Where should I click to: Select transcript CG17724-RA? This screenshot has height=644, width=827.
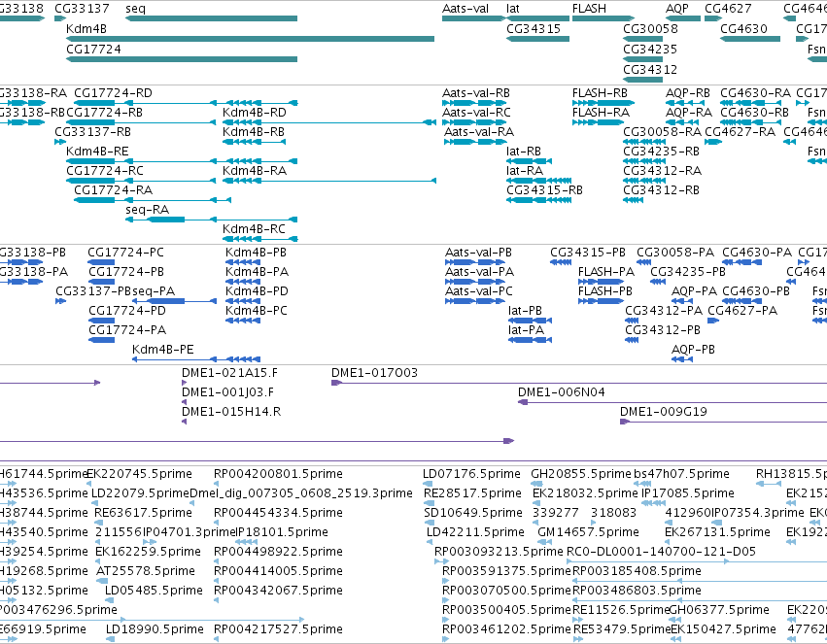(x=153, y=200)
